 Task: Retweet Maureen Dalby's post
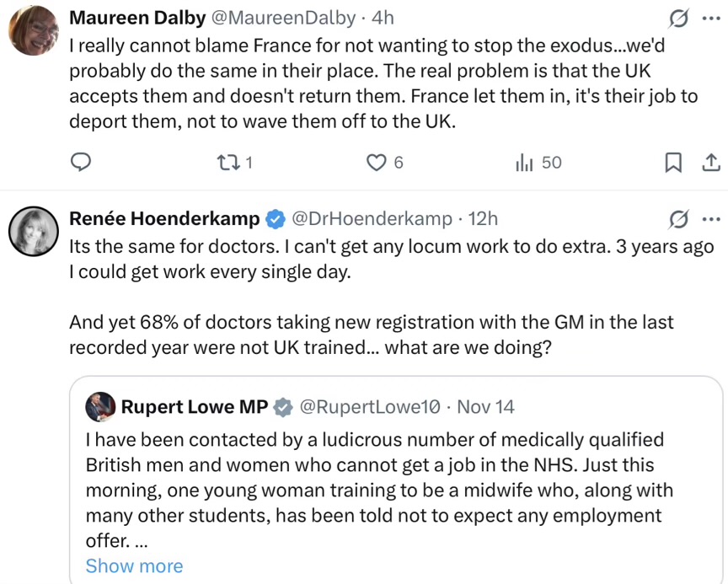point(229,162)
